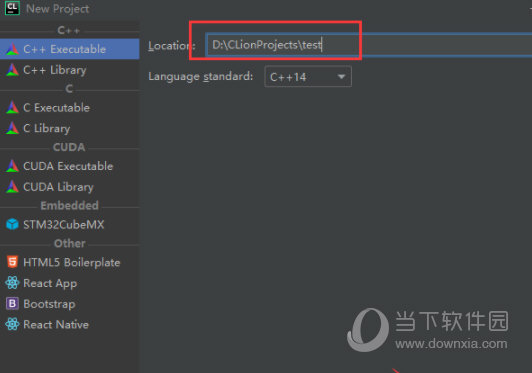The height and width of the screenshot is (373, 532).
Task: Choose the React Native template
Action: pos(70,324)
